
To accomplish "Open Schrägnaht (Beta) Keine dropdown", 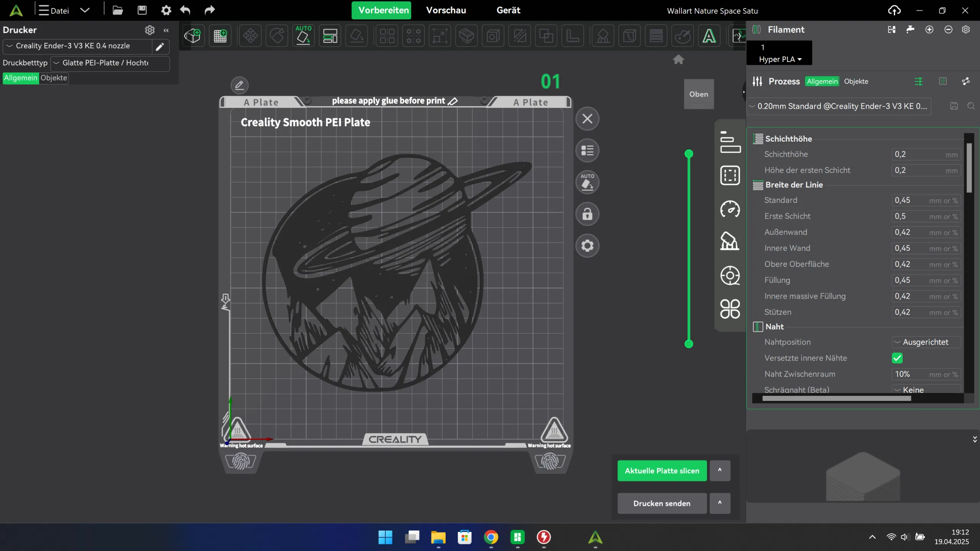I will (x=926, y=390).
